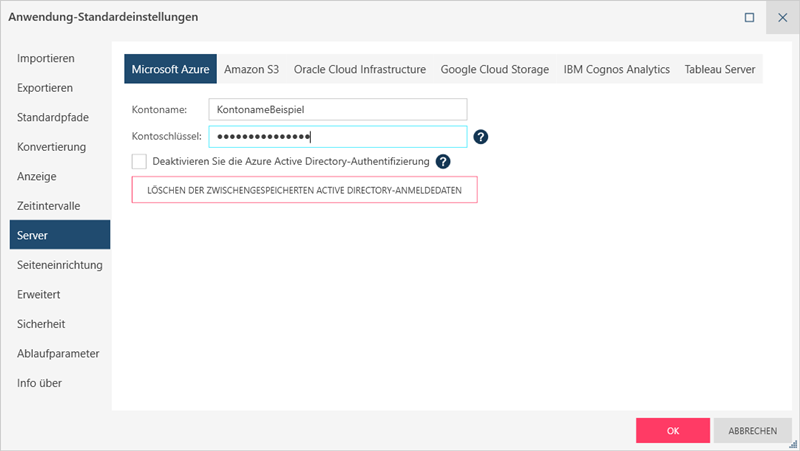The width and height of the screenshot is (800, 451).
Task: Open the Importieren settings section
Action: click(x=45, y=59)
